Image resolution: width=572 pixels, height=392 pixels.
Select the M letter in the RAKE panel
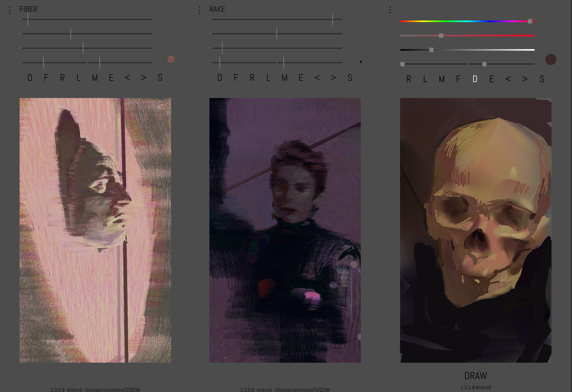click(x=285, y=78)
